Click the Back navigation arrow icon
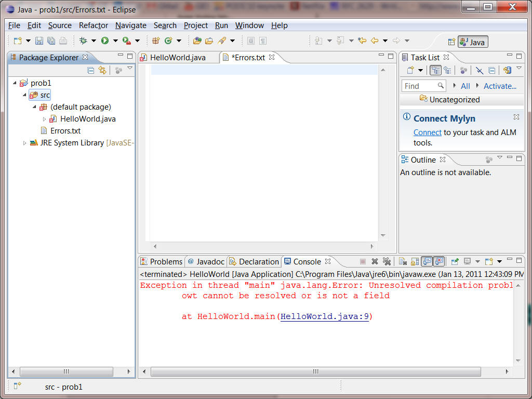The width and height of the screenshot is (532, 399). pos(375,41)
